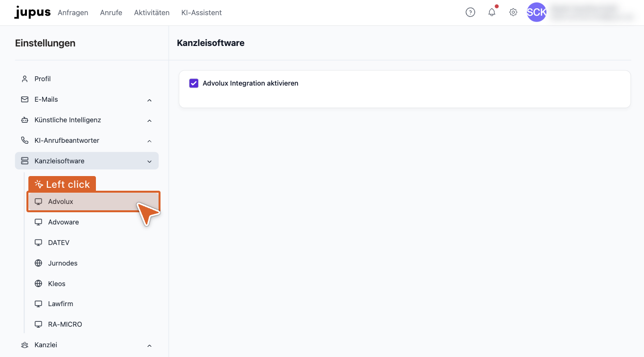Image resolution: width=644 pixels, height=357 pixels.
Task: Open settings gear icon in header
Action: [513, 13]
